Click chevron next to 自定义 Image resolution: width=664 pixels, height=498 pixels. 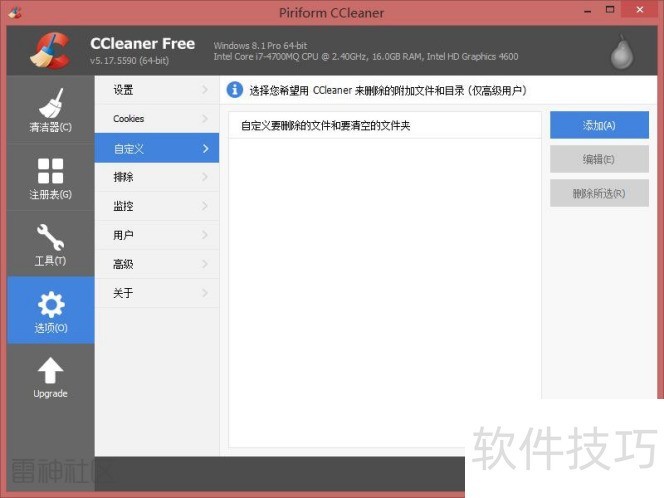click(205, 148)
